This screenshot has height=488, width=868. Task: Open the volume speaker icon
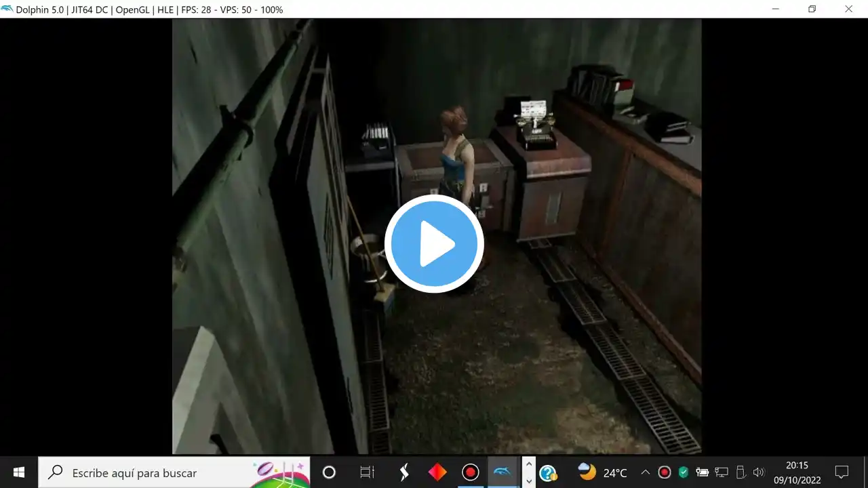tap(759, 472)
